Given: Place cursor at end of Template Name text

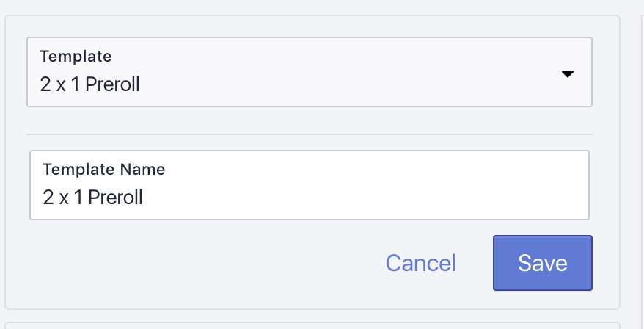Looking at the screenshot, I should click(x=144, y=198).
